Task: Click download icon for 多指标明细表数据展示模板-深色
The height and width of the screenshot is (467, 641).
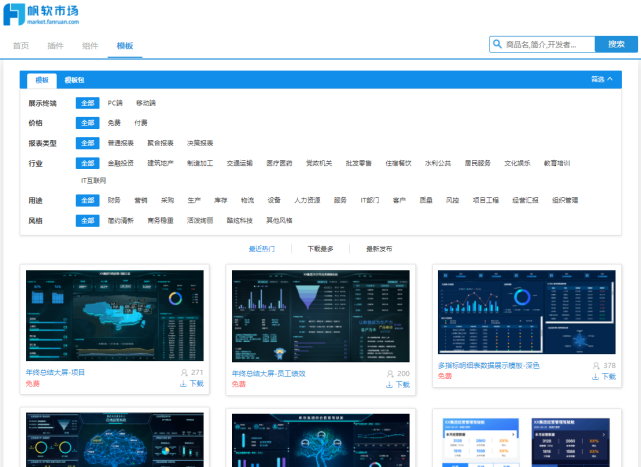Action: (x=596, y=376)
